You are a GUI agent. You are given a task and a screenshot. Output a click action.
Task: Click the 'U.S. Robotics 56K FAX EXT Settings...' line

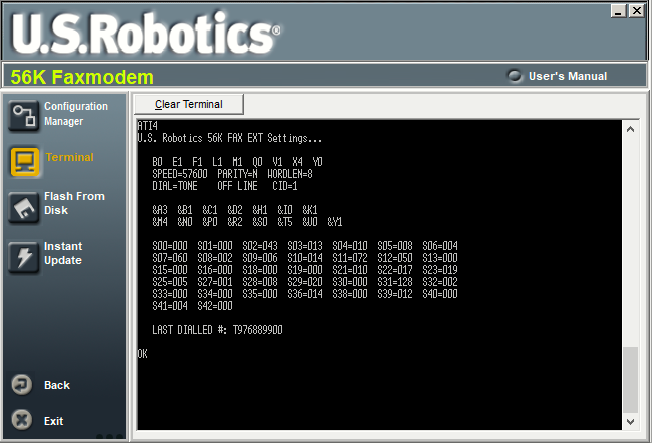pos(230,138)
